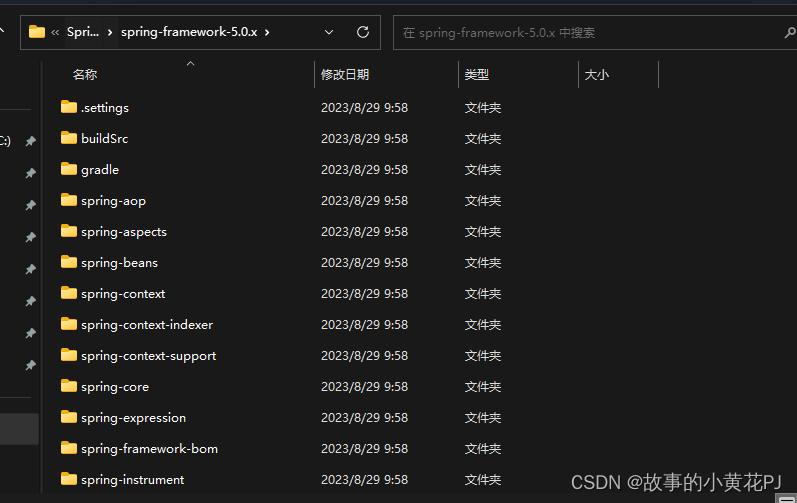
Task: Click the spring-context folder icon
Action: point(69,293)
